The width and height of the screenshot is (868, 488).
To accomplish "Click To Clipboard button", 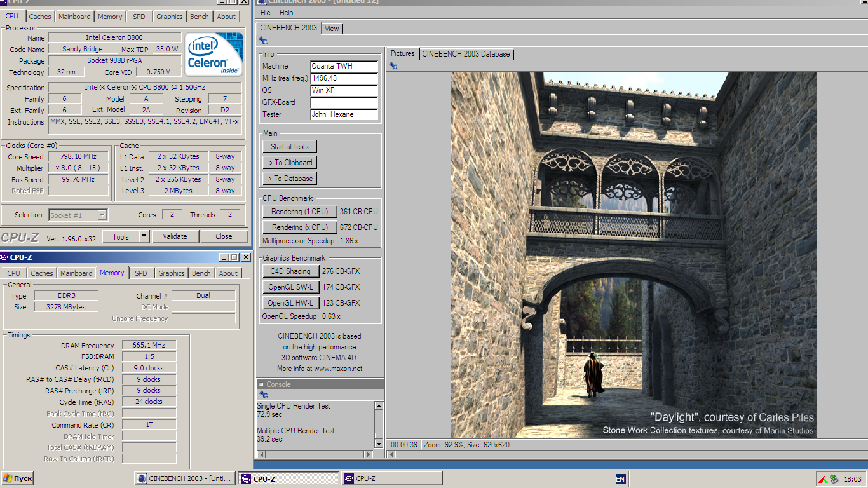I will pos(290,163).
